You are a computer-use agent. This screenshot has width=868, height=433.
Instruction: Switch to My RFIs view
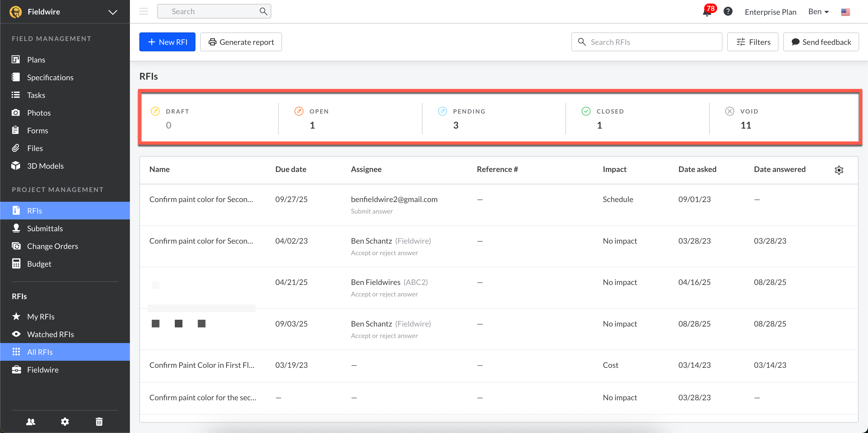[40, 316]
